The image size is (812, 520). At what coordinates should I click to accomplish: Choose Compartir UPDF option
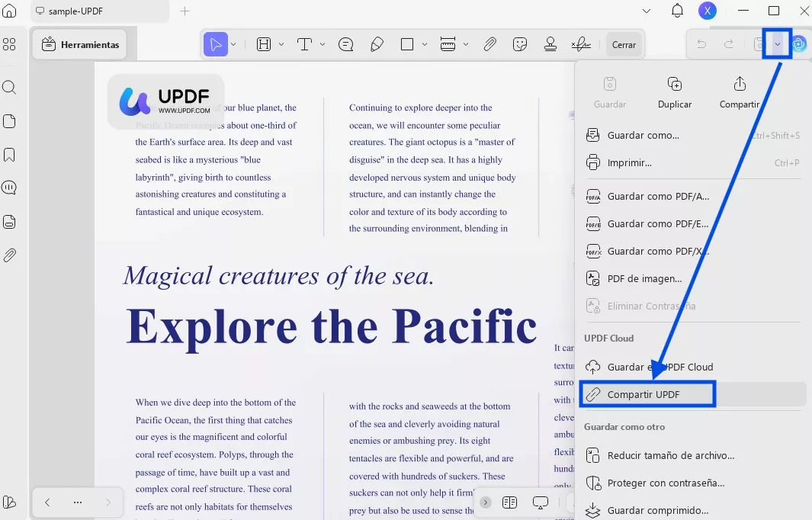click(x=693, y=394)
